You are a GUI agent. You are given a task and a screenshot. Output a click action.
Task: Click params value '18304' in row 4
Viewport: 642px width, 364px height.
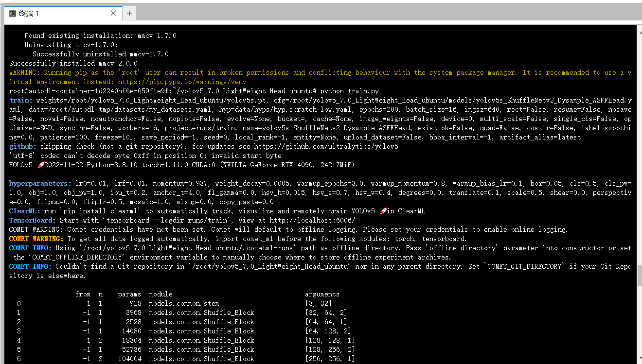[x=131, y=340]
